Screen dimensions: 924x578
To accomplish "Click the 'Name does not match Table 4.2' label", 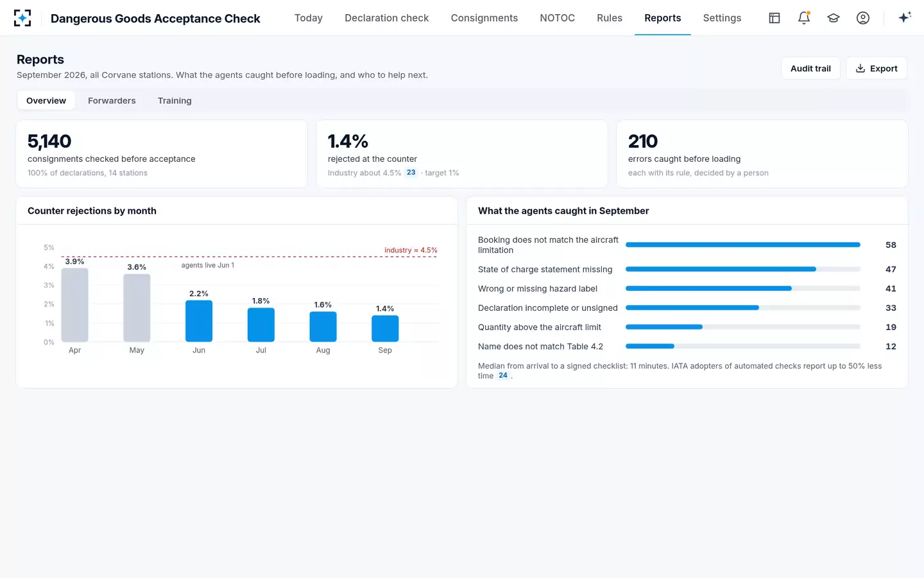I will point(540,347).
